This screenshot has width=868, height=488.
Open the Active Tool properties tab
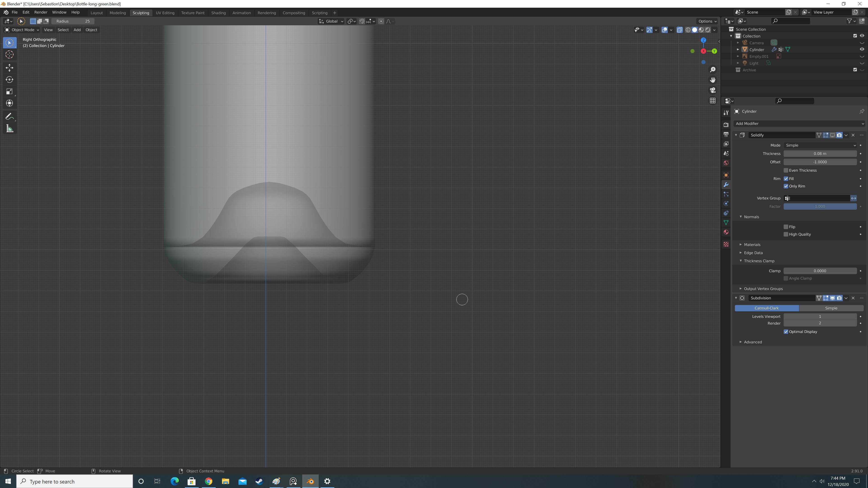[726, 113]
